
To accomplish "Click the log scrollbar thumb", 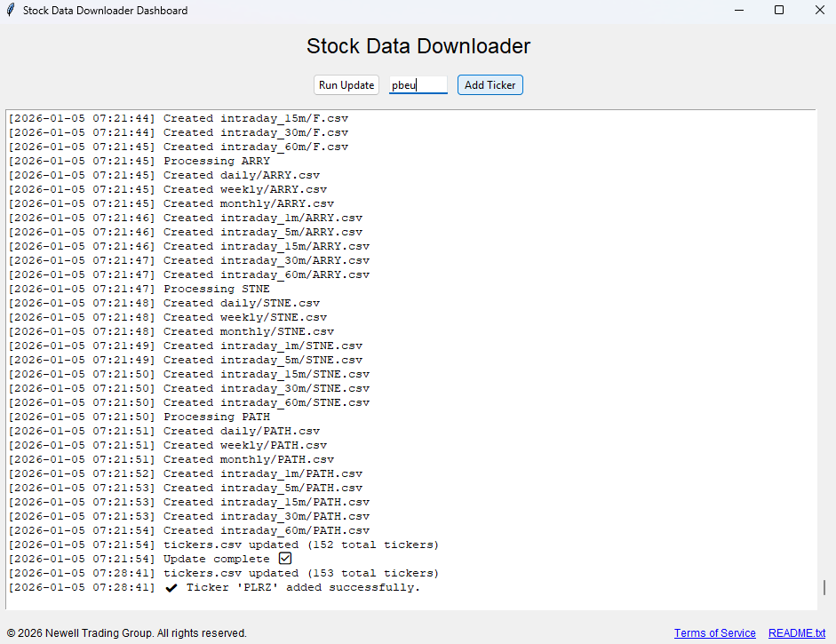I will 824,587.
